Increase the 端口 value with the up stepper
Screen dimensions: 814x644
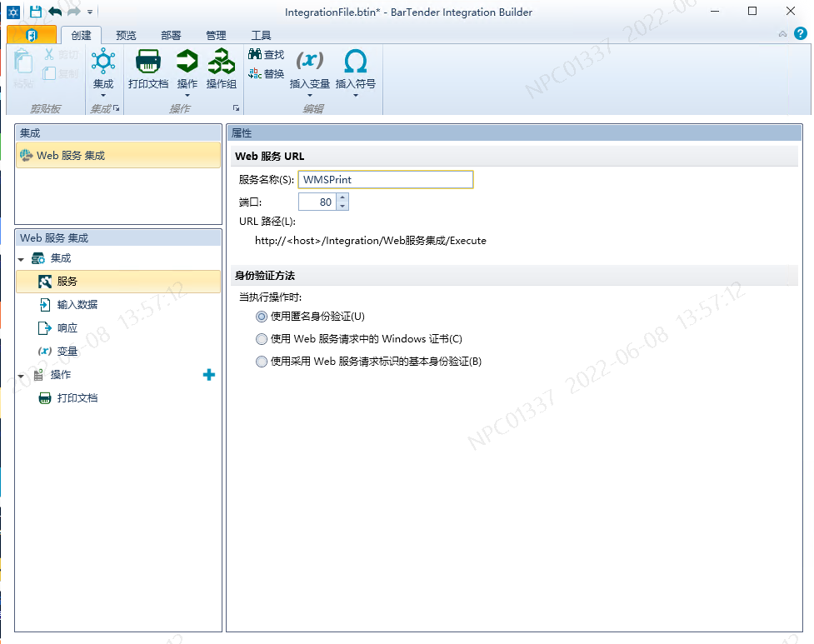pos(342,197)
